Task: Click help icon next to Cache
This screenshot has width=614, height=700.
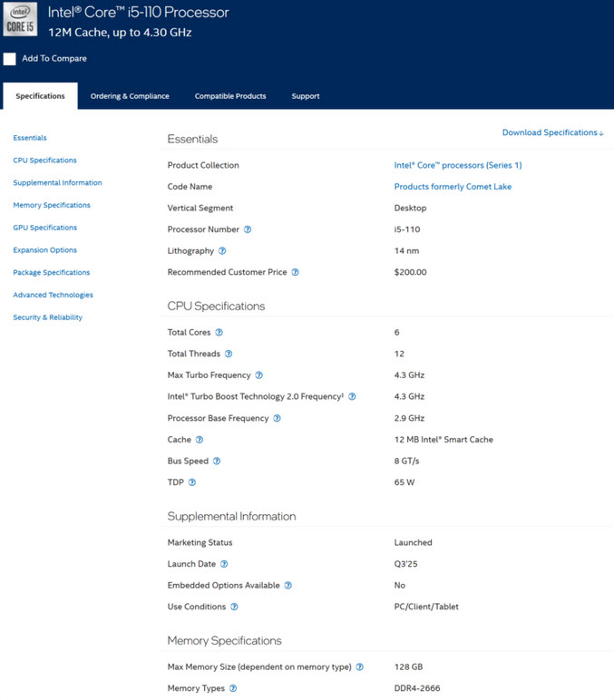Action: [x=200, y=440]
